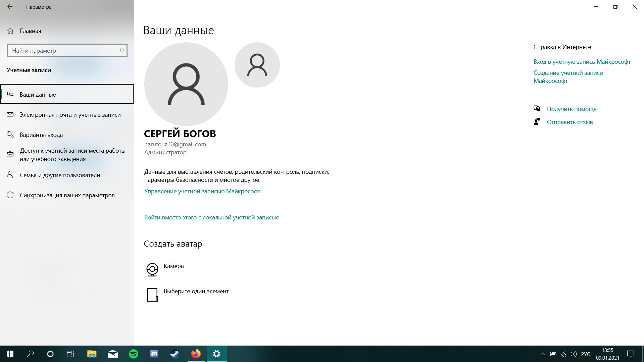The height and width of the screenshot is (362, 644).
Task: Click the help chat bubble icon
Action: (x=537, y=108)
